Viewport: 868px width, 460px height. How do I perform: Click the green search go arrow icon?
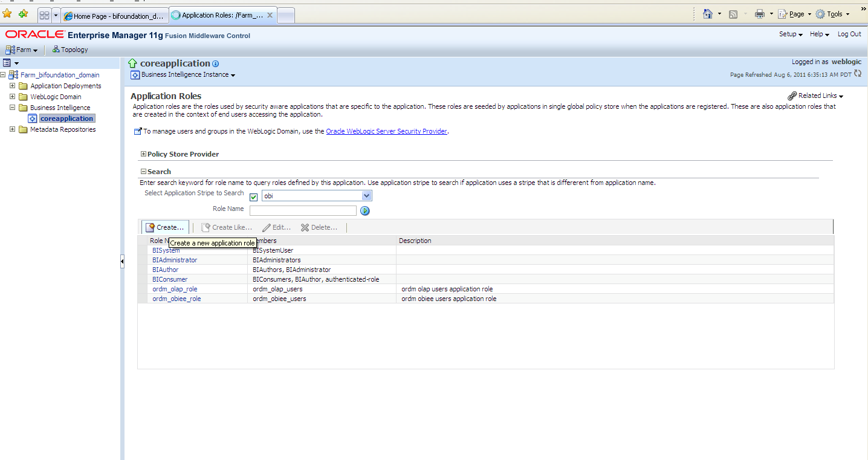click(x=364, y=211)
